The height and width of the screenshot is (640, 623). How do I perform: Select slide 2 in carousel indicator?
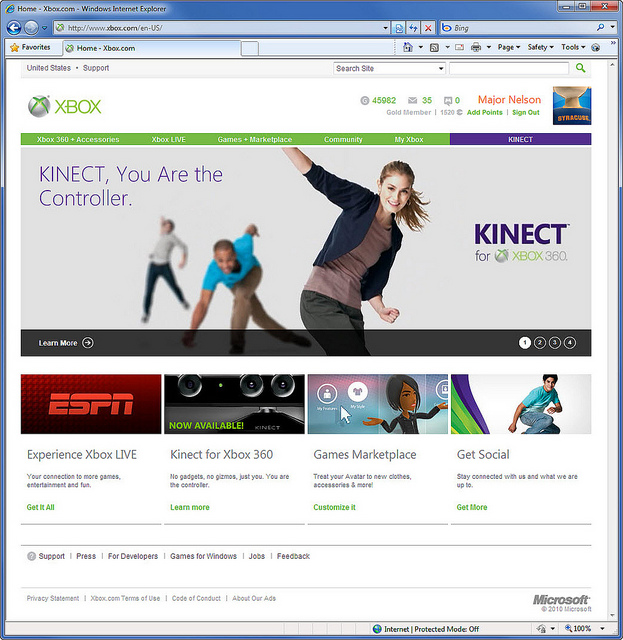[540, 342]
